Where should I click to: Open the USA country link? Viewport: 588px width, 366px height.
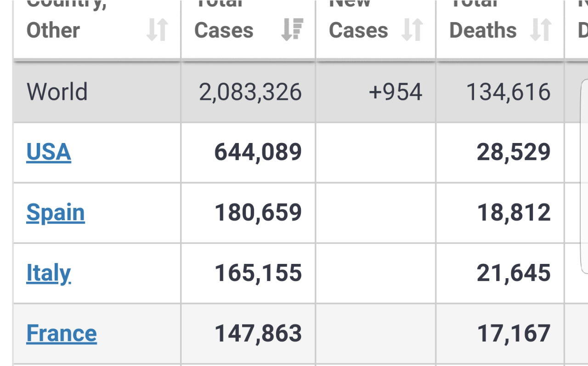[x=49, y=152]
